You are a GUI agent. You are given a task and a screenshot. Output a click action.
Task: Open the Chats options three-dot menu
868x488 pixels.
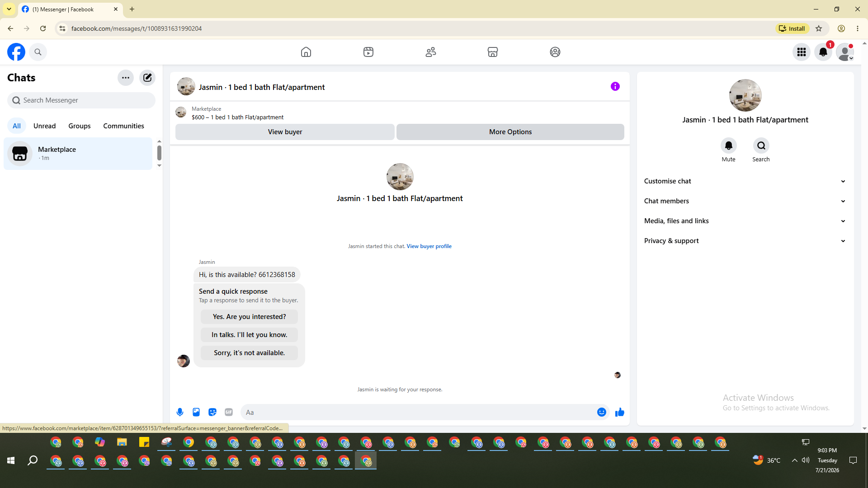click(x=126, y=78)
